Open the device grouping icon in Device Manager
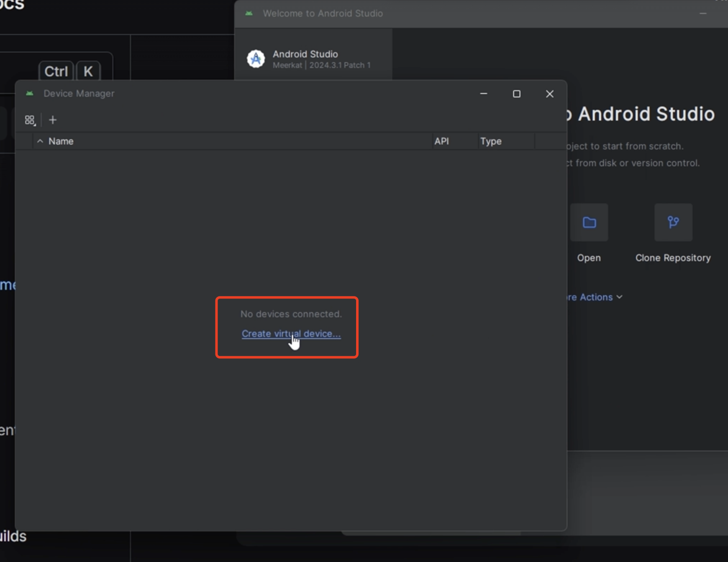 pos(30,120)
